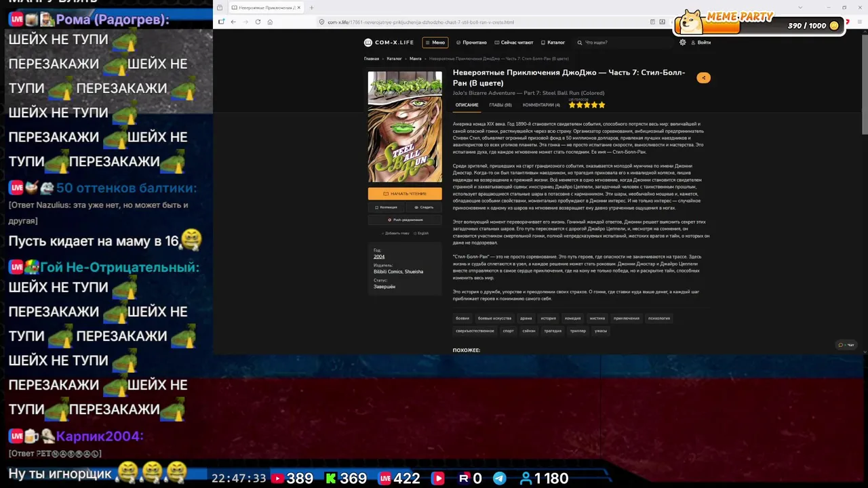
Task: Click the история genre tag
Action: 549,318
